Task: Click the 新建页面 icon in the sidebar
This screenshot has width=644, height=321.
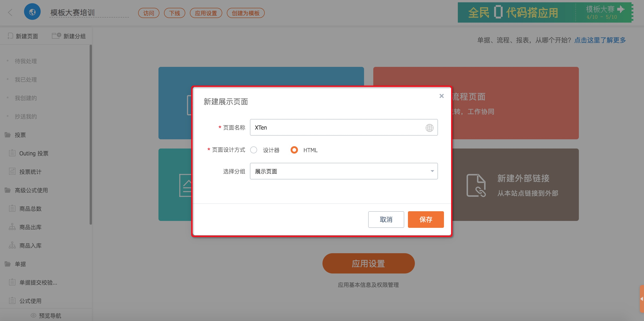Action: click(x=10, y=36)
